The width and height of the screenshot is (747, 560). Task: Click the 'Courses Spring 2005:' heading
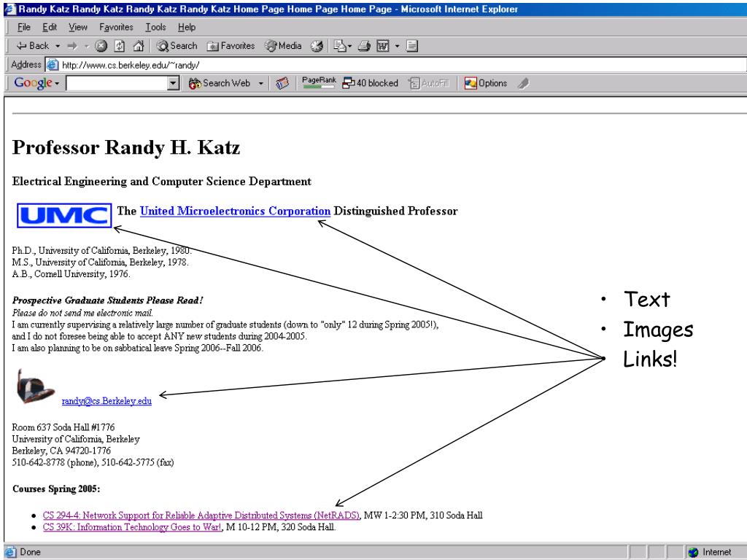click(56, 489)
